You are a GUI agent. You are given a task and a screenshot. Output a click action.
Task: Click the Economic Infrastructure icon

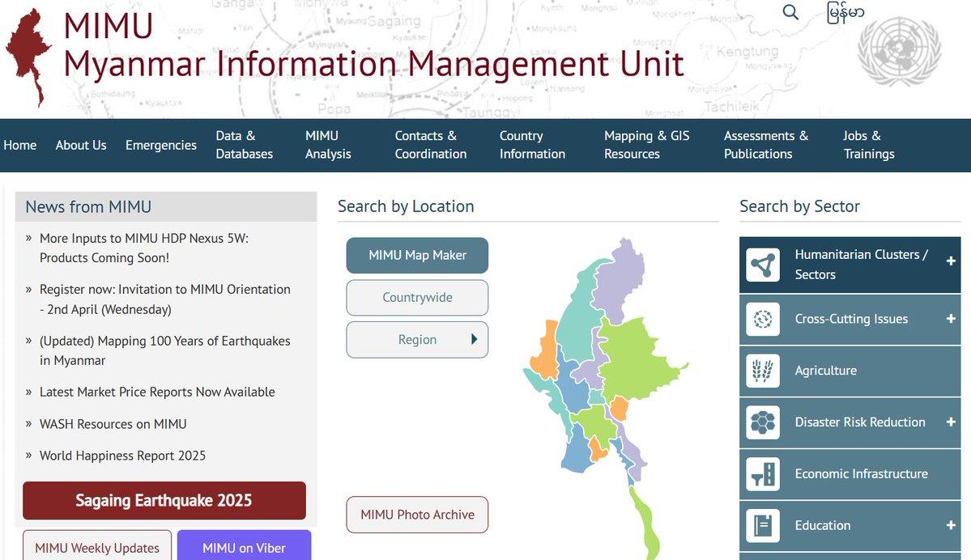click(763, 474)
